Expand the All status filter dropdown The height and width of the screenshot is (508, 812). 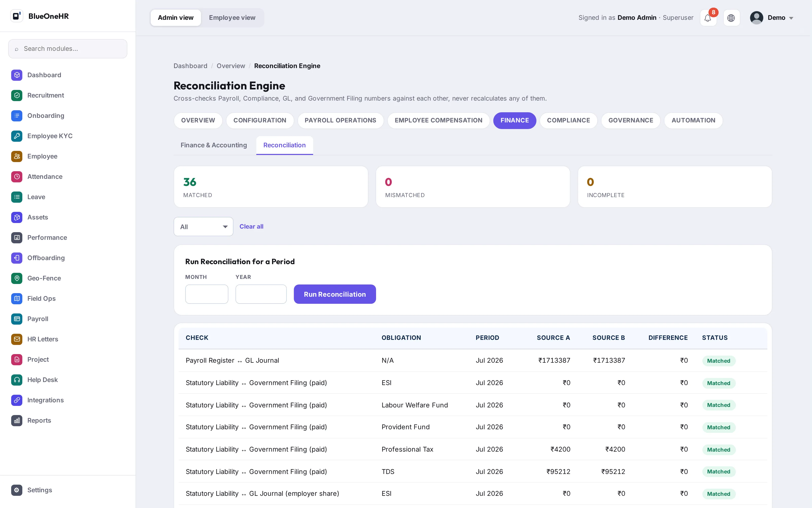click(203, 227)
